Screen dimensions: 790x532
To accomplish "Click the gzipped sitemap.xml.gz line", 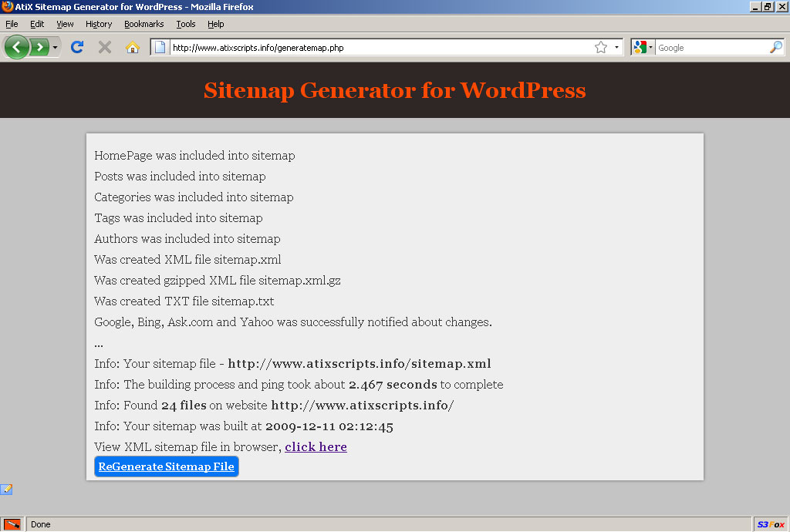I will [218, 281].
